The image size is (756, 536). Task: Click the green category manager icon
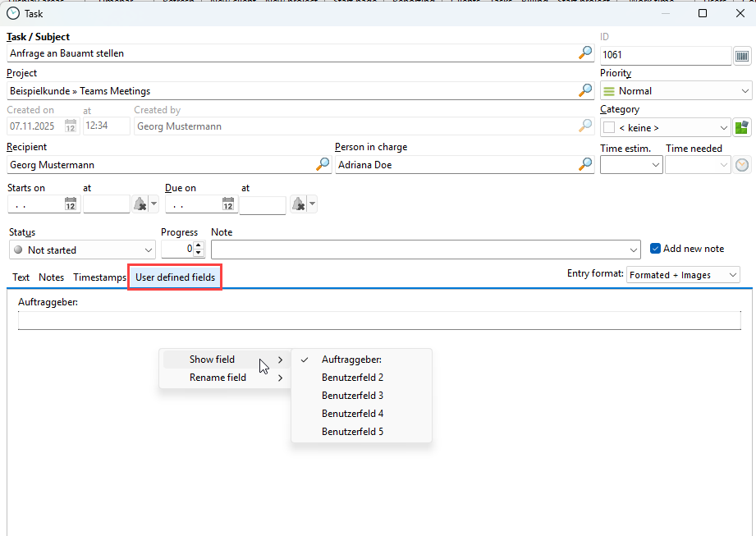pos(742,127)
